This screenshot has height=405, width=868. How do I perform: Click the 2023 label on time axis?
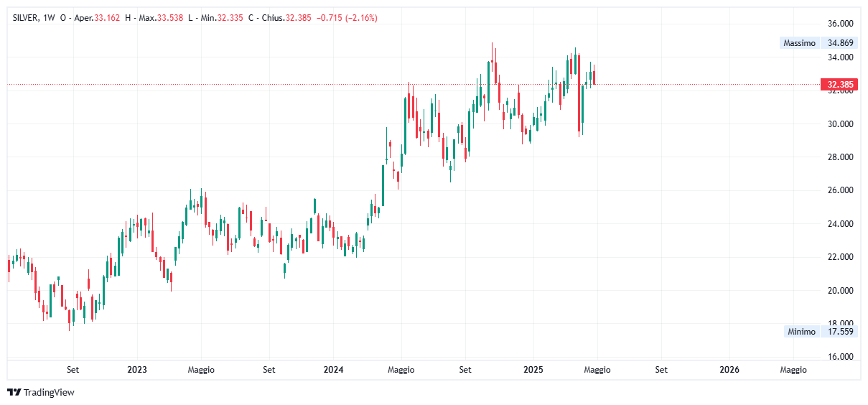136,370
